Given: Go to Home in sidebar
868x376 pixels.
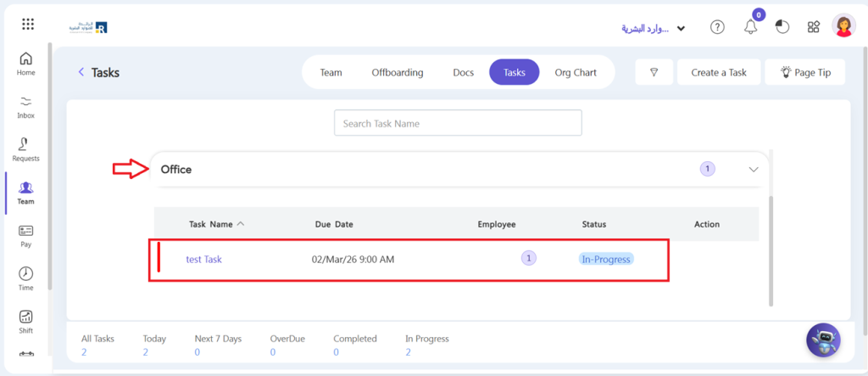Looking at the screenshot, I should [26, 64].
